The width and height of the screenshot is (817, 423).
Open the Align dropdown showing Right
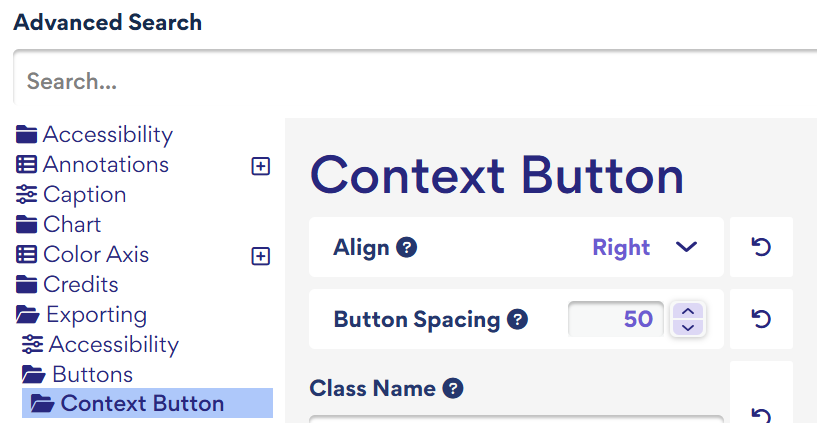click(x=645, y=247)
